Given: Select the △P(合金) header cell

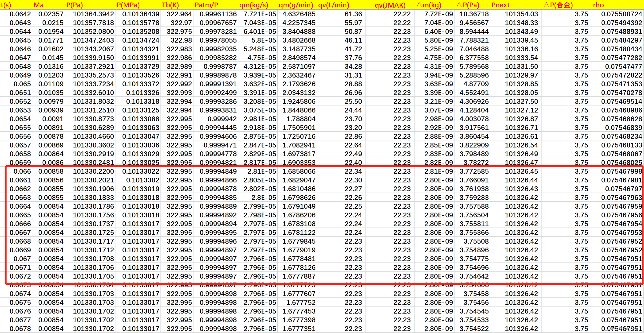Looking at the screenshot, I should coord(558,5).
